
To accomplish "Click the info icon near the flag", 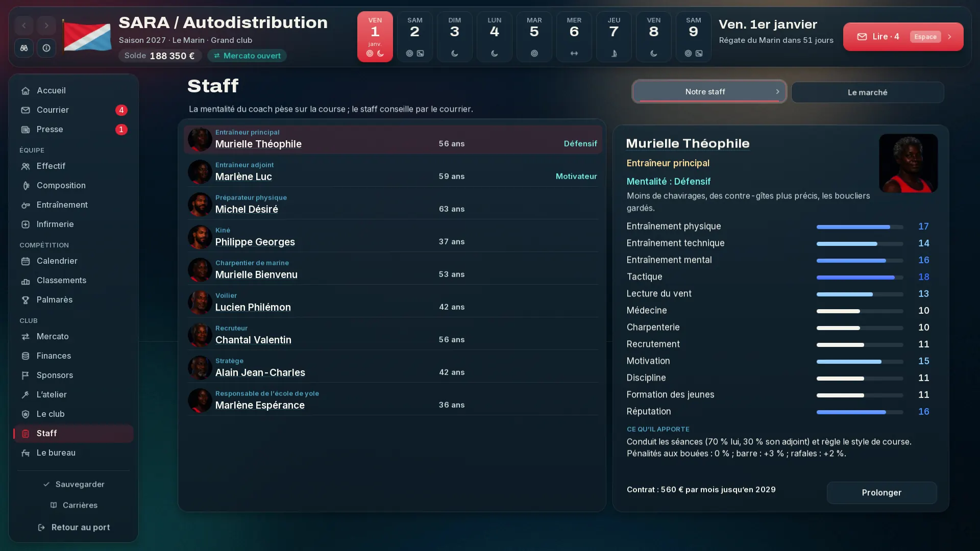I will point(46,48).
